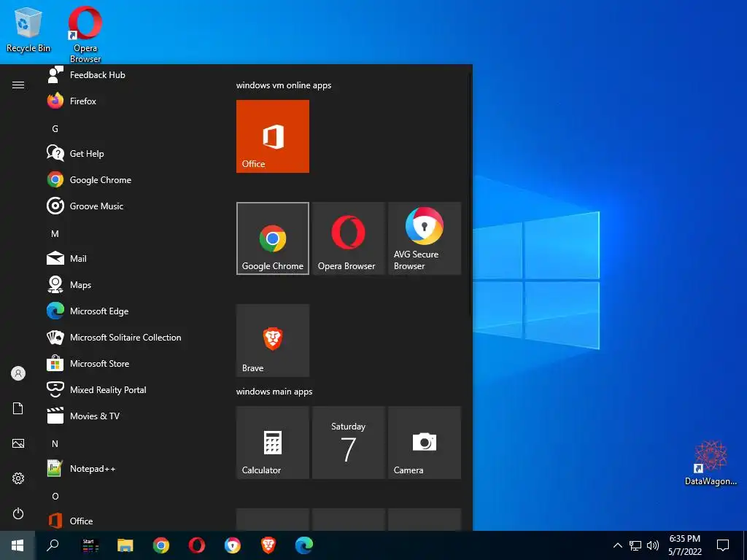Open Documents from Start sidebar
Screen dimensions: 747x560
click(18, 408)
